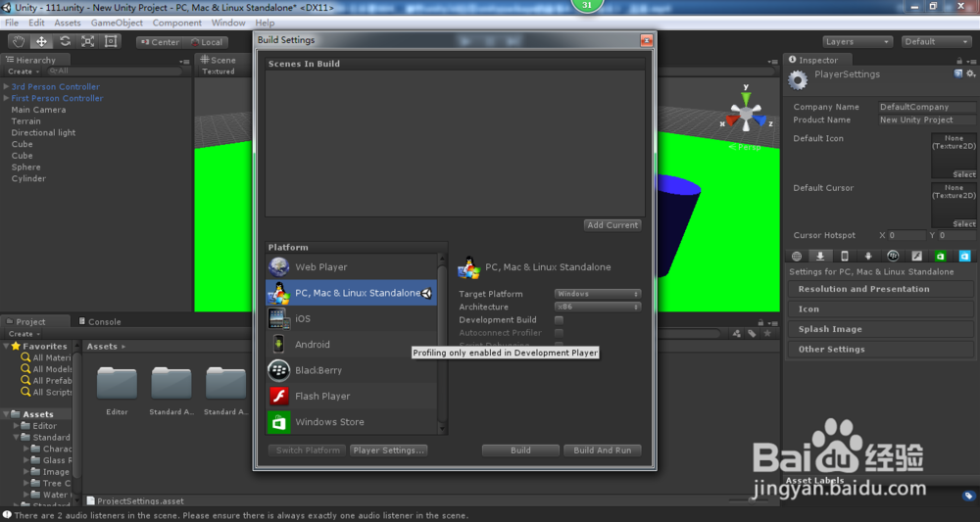Expand 3rd Person Controller in Hierarchy
Viewport: 980px width, 522px height.
[x=6, y=87]
